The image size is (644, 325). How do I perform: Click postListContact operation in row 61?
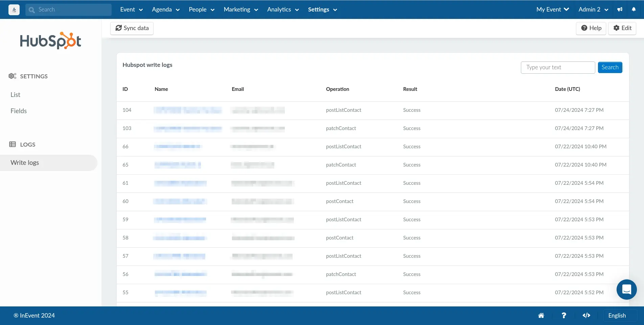coord(344,183)
